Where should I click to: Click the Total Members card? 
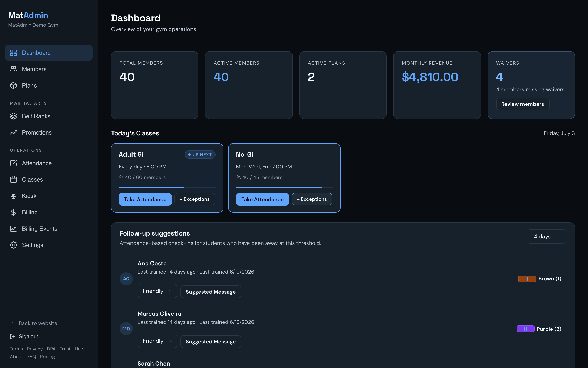tap(155, 85)
